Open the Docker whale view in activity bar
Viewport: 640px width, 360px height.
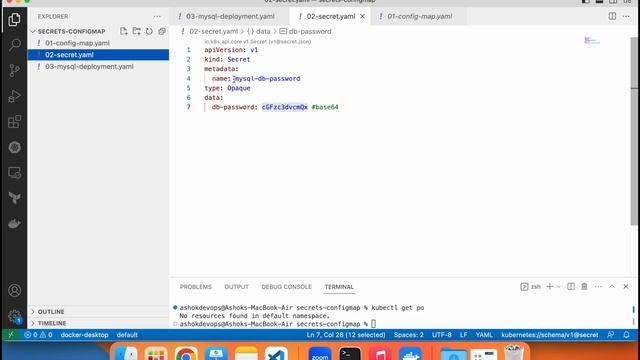14,224
